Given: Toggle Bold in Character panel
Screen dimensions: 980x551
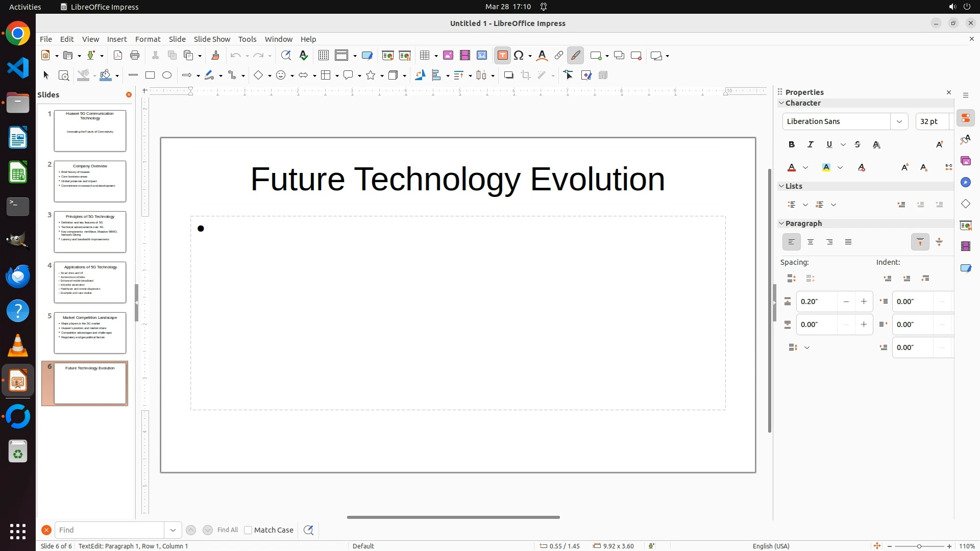Looking at the screenshot, I should click(792, 144).
